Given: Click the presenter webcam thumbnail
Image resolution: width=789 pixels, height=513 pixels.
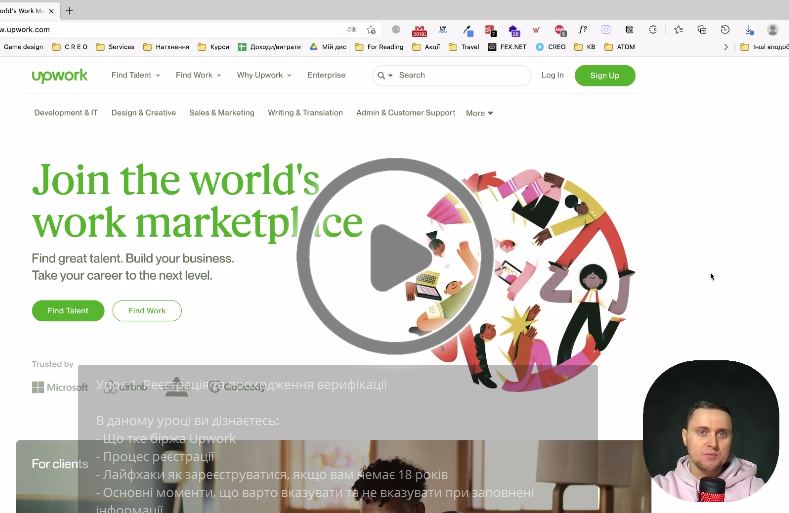Looking at the screenshot, I should point(711,430).
